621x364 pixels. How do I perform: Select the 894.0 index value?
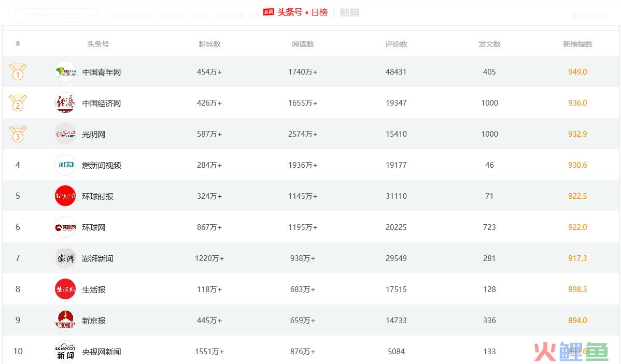tap(577, 320)
